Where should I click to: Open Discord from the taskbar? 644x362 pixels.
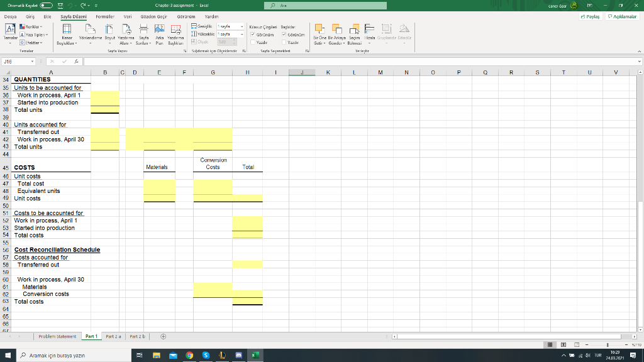pyautogui.click(x=238, y=355)
